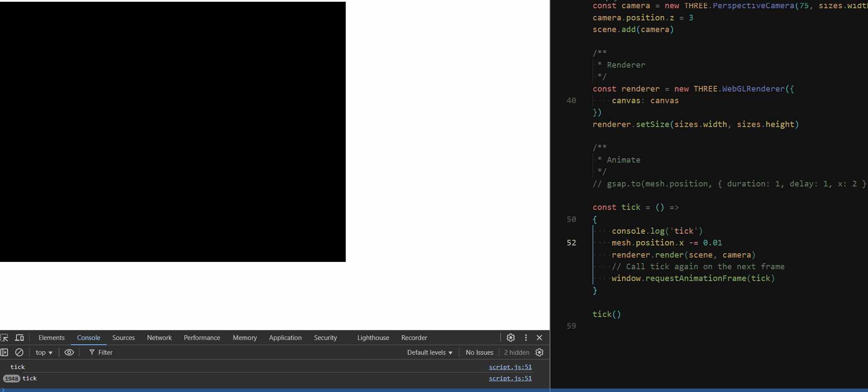Click the 'camera.position.z = 3' code line
This screenshot has height=392, width=868.
643,18
